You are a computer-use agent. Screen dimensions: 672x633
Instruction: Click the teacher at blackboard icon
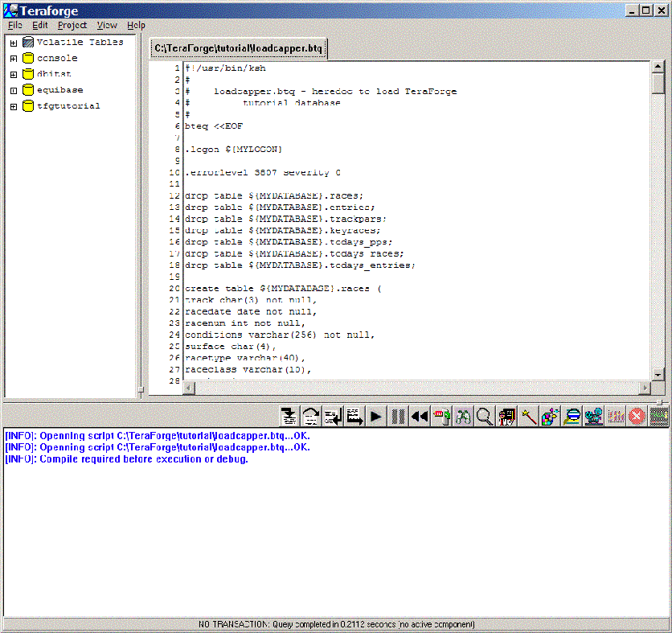click(506, 416)
